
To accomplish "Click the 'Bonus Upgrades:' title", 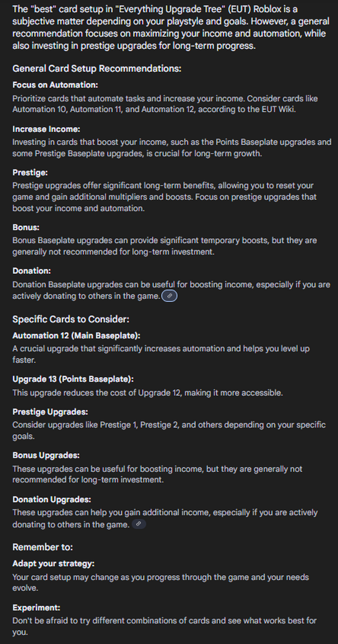I will (46, 455).
